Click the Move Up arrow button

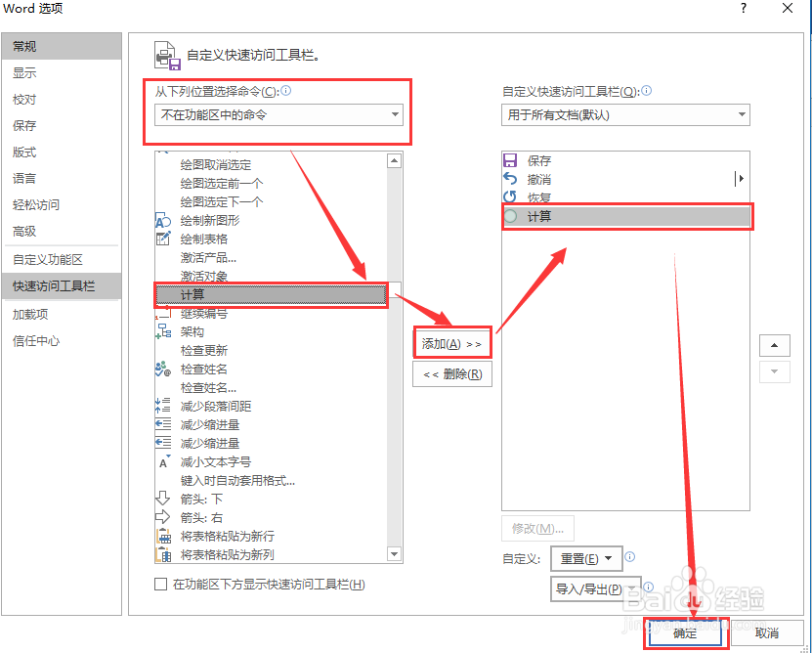[x=774, y=345]
